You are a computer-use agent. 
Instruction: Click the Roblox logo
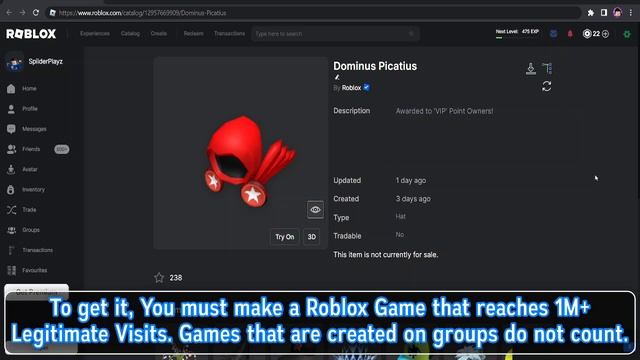tap(31, 34)
